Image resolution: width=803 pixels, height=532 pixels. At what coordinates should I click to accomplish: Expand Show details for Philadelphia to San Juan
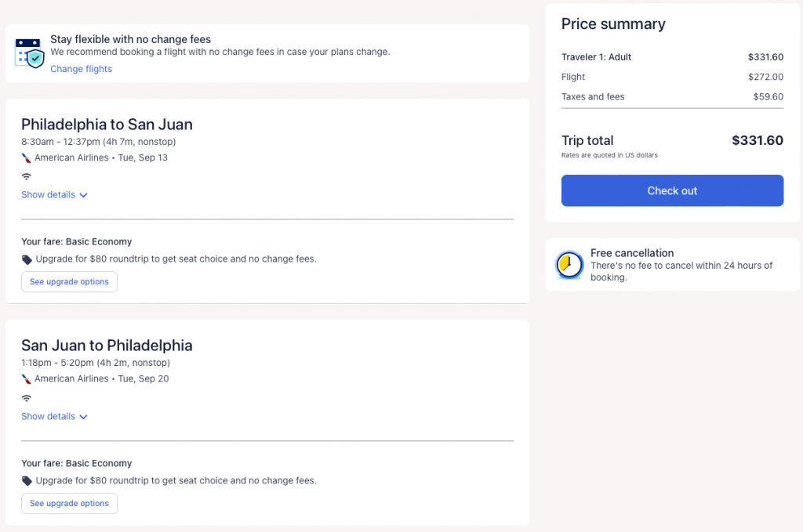click(54, 195)
